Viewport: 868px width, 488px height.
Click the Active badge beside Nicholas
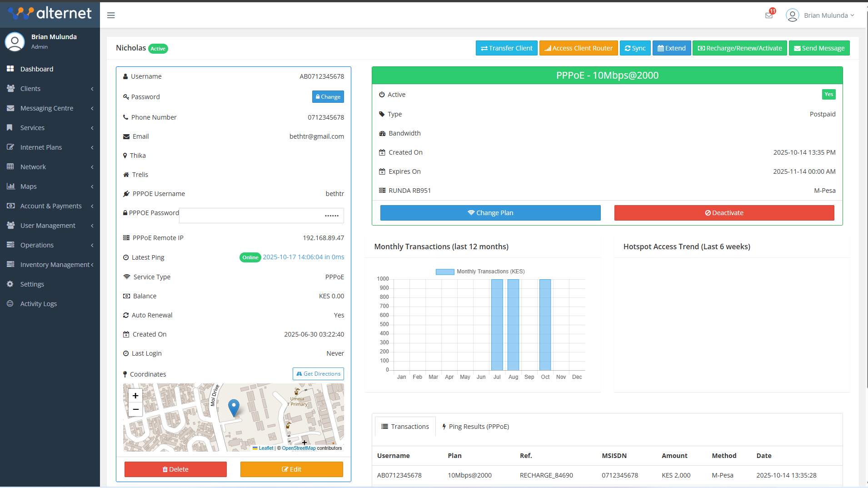(x=158, y=48)
